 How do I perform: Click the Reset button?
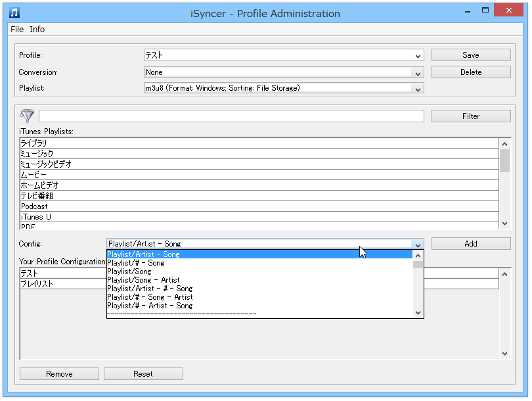click(143, 374)
